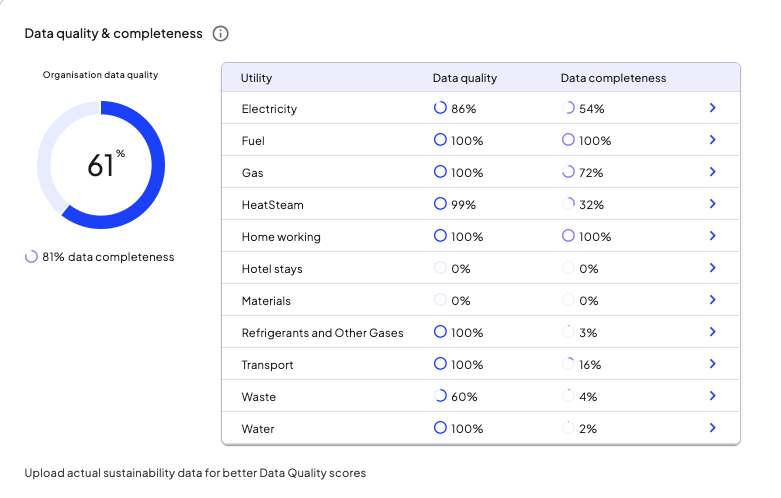Click the Waste data quality 60% ring icon
Screen dimensions: 781x498
[x=440, y=396]
